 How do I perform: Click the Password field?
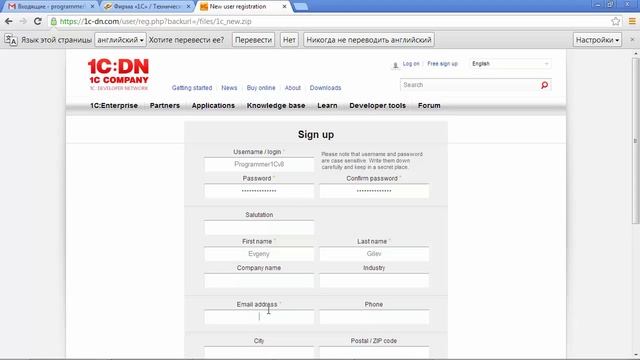tap(259, 191)
